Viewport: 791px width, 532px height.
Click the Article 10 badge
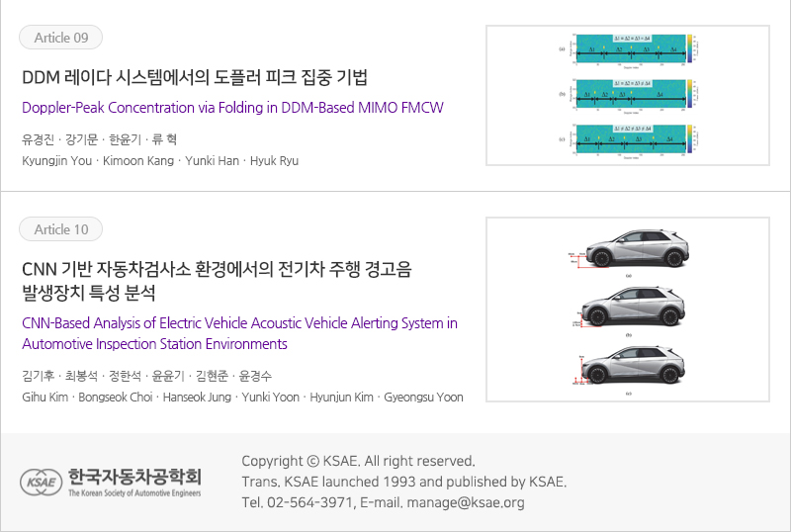tap(60, 229)
